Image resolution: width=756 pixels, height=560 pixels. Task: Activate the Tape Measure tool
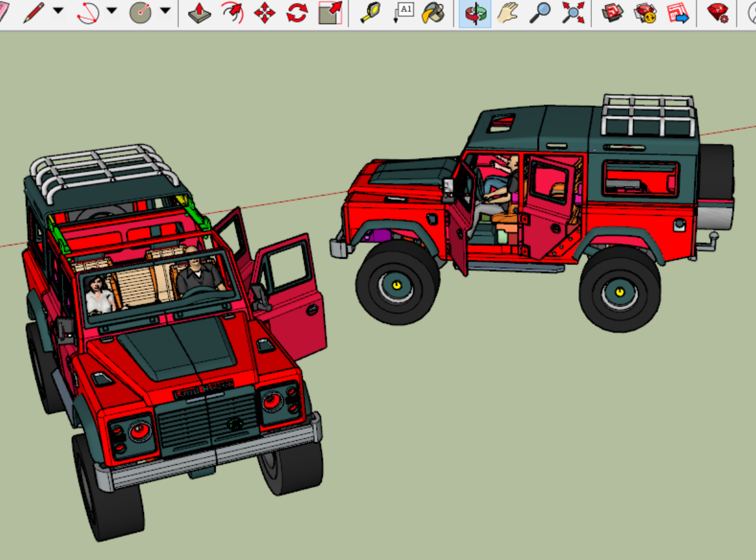coord(370,13)
